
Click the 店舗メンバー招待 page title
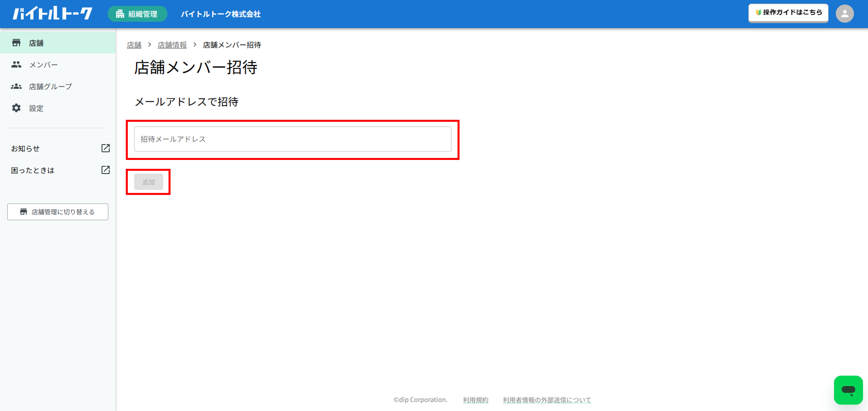point(196,67)
